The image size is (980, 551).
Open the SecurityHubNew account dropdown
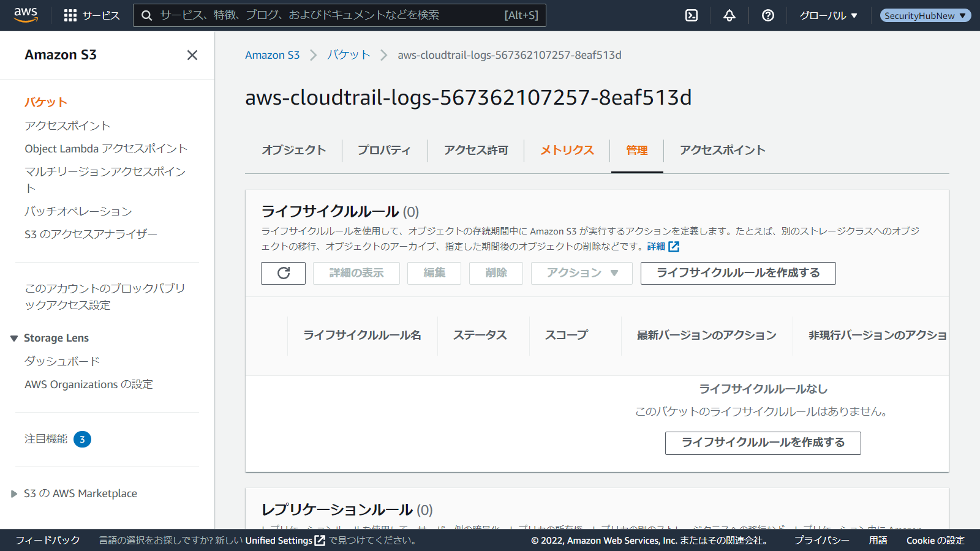coord(925,15)
